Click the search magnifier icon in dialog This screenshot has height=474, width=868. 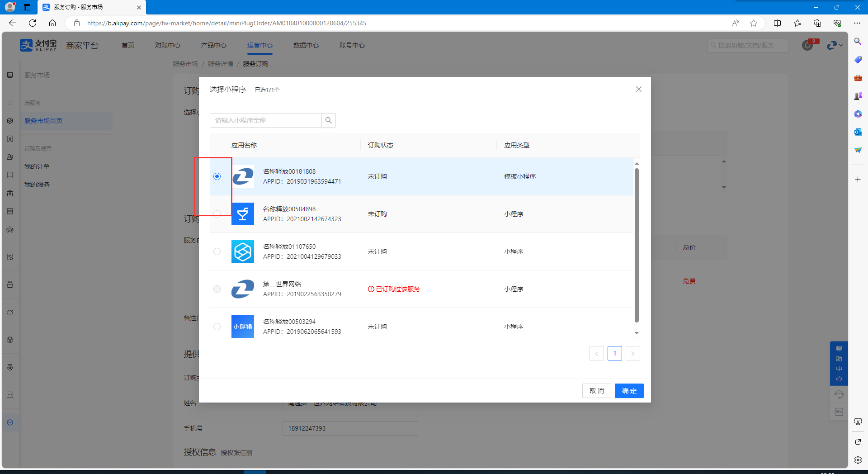point(329,120)
